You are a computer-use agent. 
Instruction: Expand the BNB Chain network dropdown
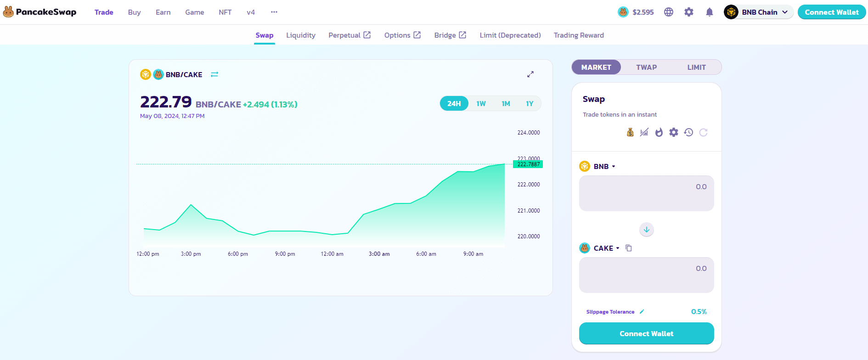[x=759, y=12]
